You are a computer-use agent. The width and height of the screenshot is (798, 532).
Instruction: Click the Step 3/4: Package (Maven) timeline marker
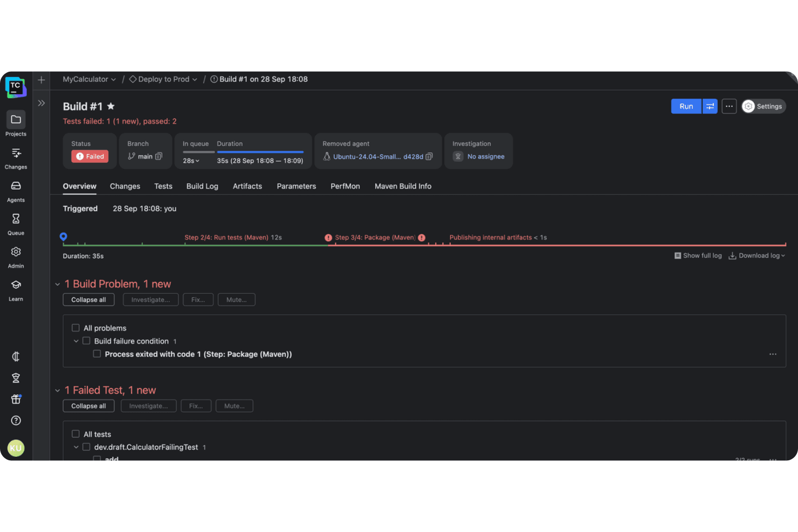tap(375, 237)
